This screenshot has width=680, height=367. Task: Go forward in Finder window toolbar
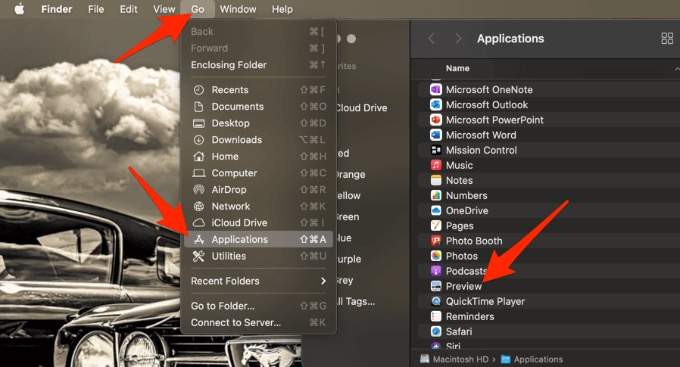tap(458, 39)
